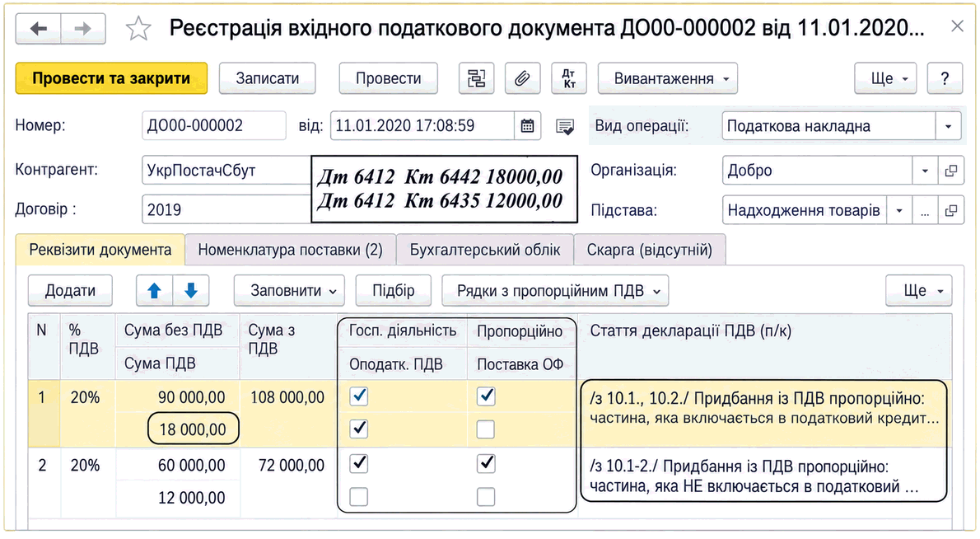
Task: Click Сума без ПДВ column header
Action: [x=178, y=330]
